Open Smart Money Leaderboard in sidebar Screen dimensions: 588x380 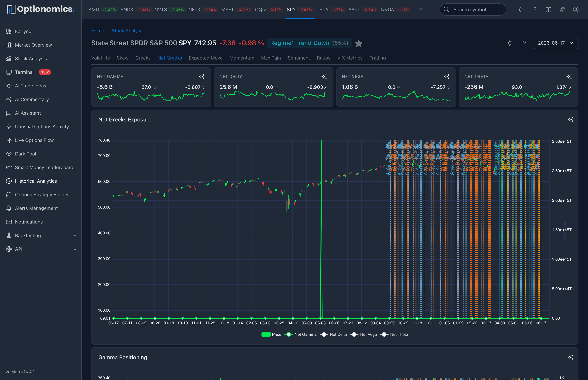click(41, 167)
